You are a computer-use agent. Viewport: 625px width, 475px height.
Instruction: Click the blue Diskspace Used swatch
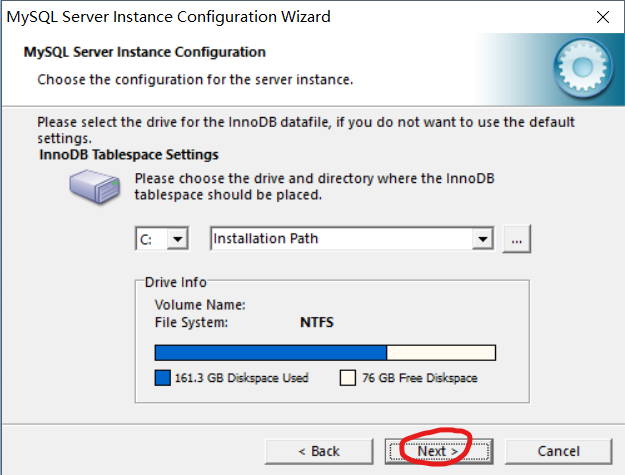click(163, 378)
